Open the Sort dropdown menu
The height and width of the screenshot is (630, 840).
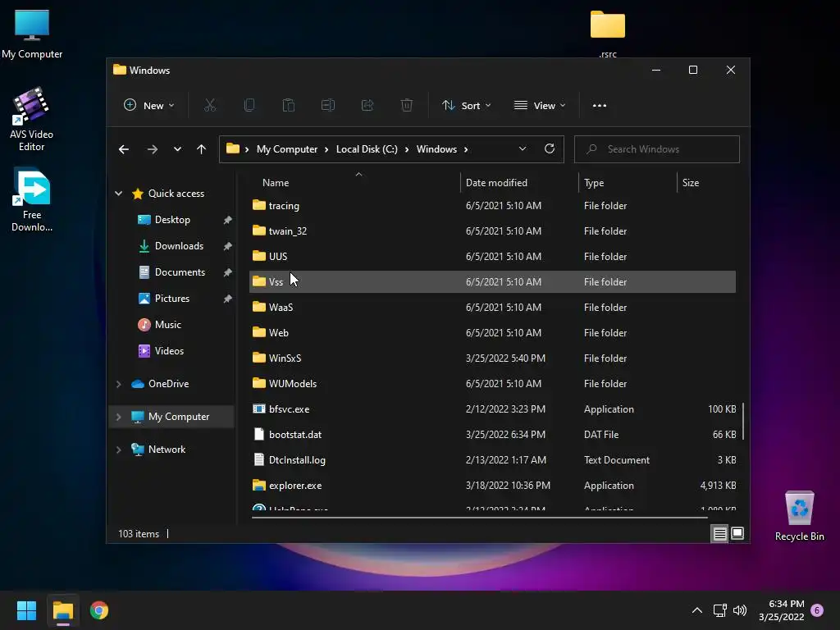(466, 106)
